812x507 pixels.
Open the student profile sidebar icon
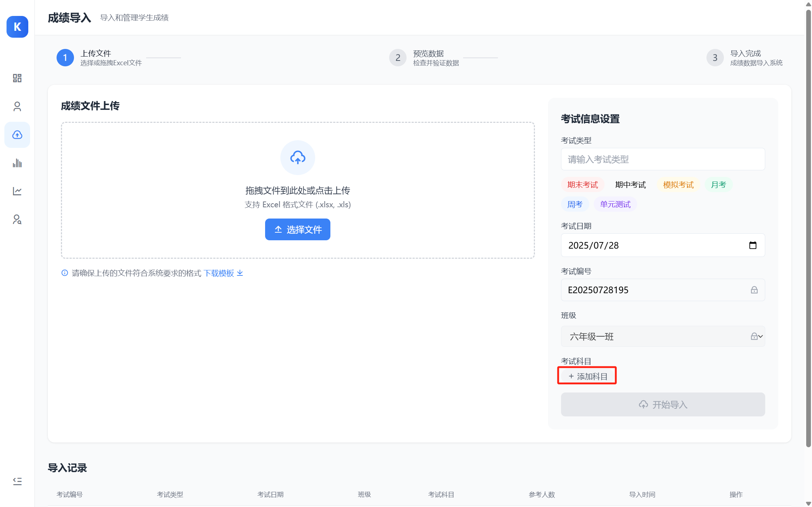click(x=17, y=107)
